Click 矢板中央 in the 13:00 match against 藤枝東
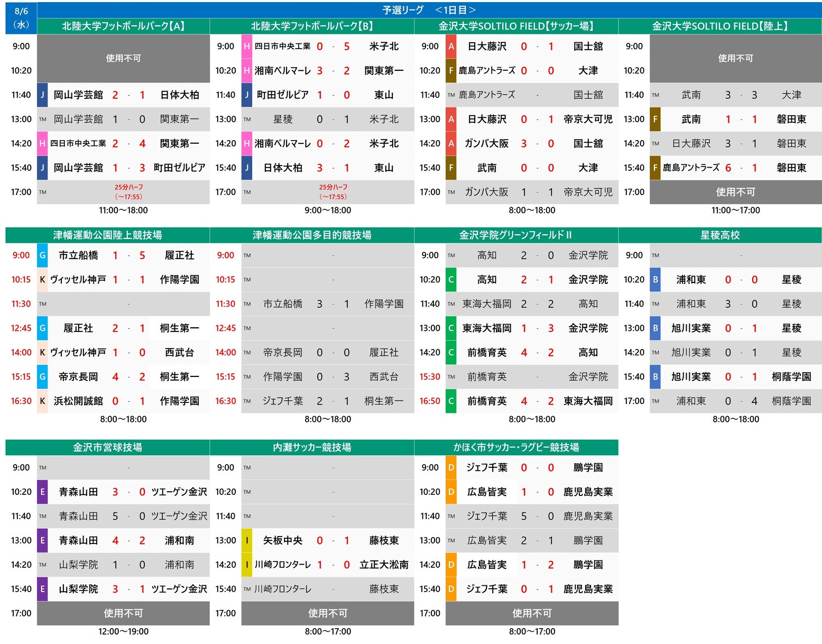The width and height of the screenshot is (822, 644). (x=282, y=540)
